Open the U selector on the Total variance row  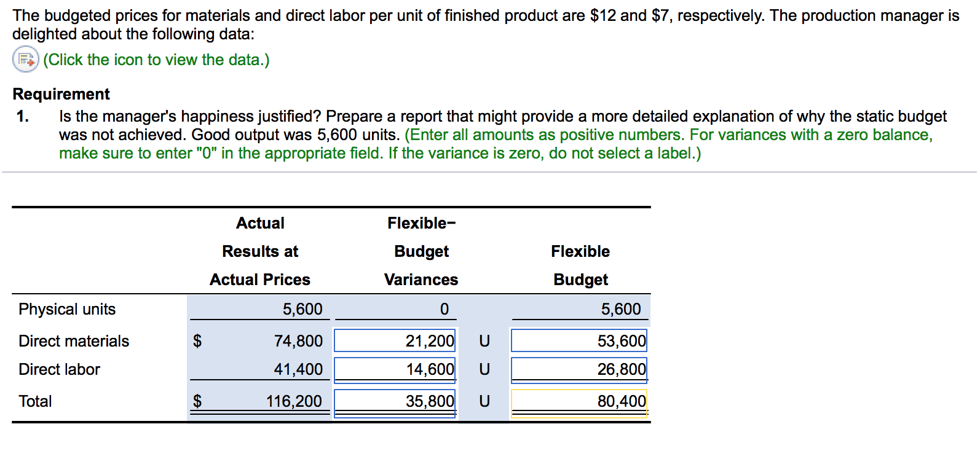(x=484, y=401)
